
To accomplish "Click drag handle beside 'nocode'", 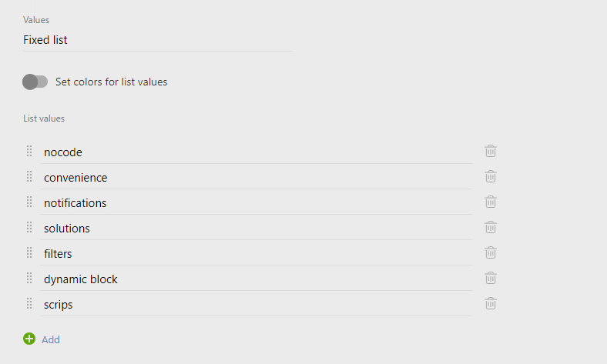I will click(29, 151).
